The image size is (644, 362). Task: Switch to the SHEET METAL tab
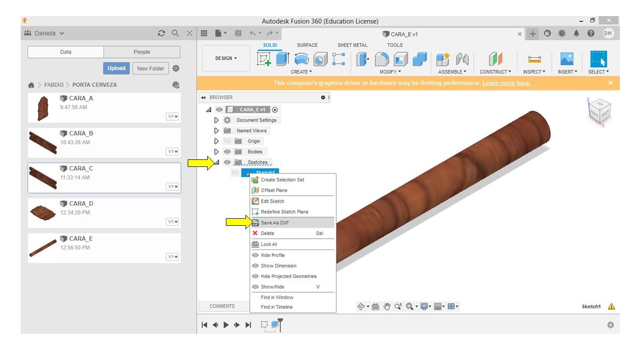click(353, 45)
